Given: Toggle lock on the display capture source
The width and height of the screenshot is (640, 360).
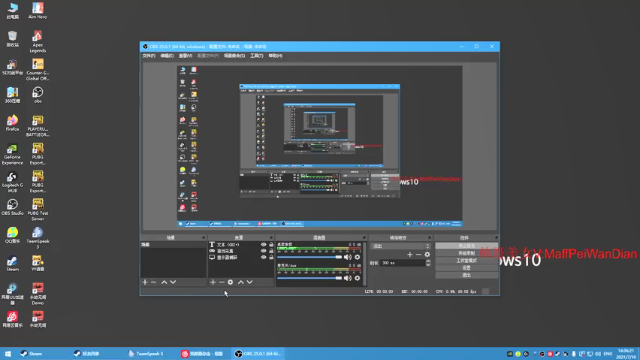Looking at the screenshot, I should pos(271,258).
